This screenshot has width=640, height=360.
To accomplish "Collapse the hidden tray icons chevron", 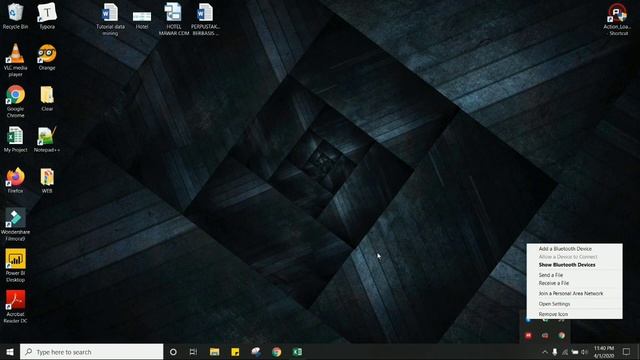I will [544, 352].
